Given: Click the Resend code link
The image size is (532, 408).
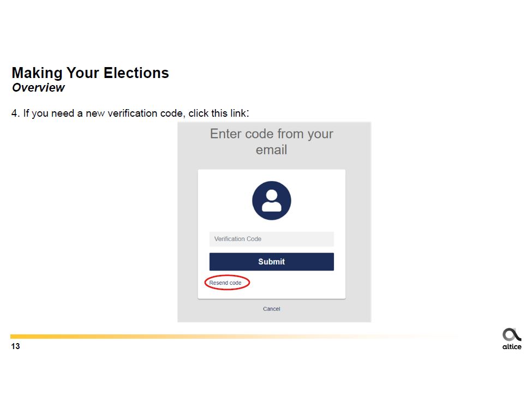Looking at the screenshot, I should click(225, 283).
